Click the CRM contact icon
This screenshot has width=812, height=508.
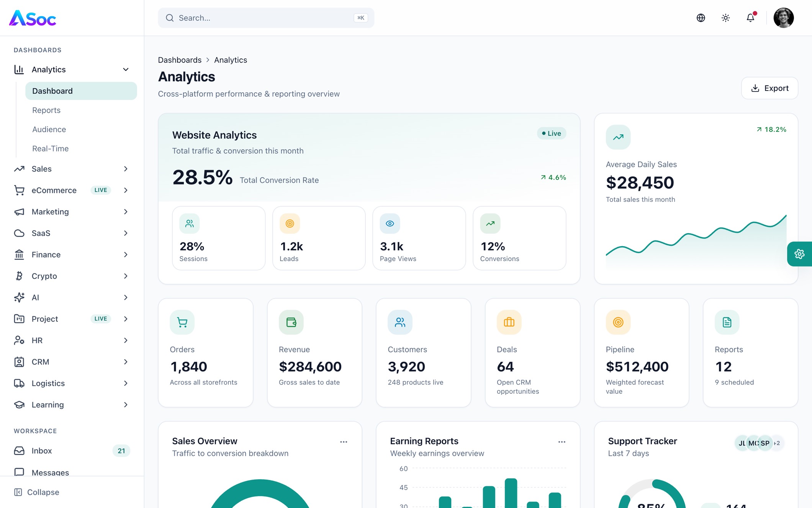(19, 362)
